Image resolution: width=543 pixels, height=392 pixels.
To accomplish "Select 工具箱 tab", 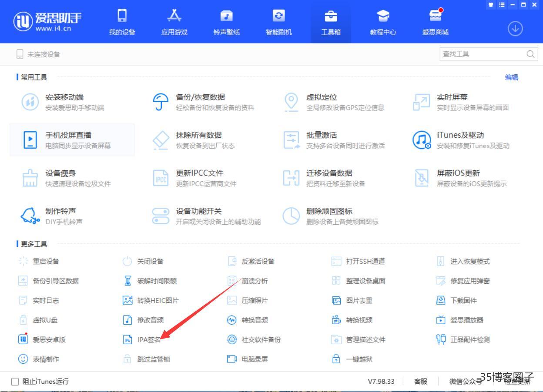I will tap(331, 22).
